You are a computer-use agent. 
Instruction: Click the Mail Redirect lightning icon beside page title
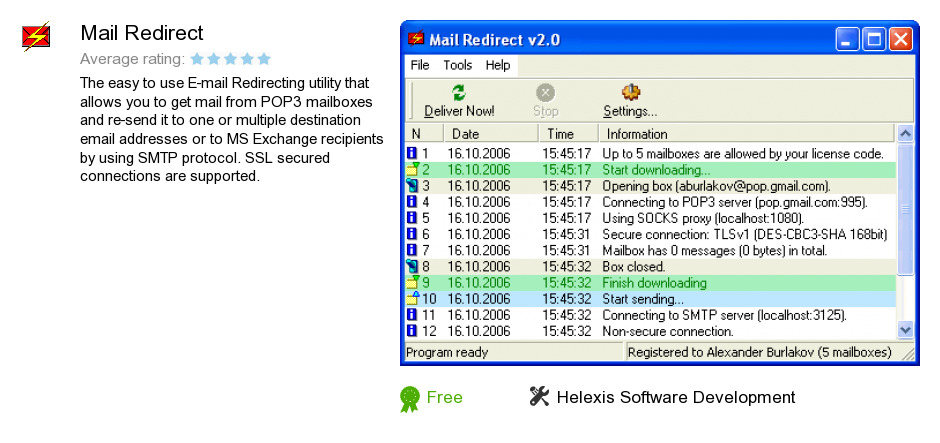coord(36,37)
